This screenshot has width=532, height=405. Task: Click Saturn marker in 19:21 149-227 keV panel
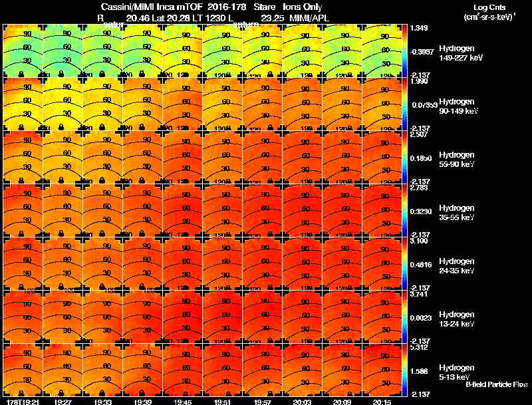21,74
